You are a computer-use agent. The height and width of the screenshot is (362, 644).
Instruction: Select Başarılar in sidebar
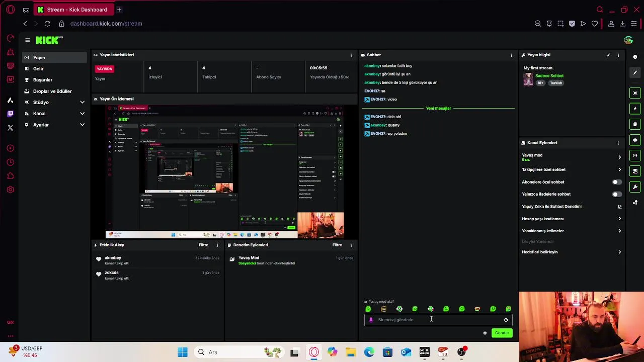[54, 80]
